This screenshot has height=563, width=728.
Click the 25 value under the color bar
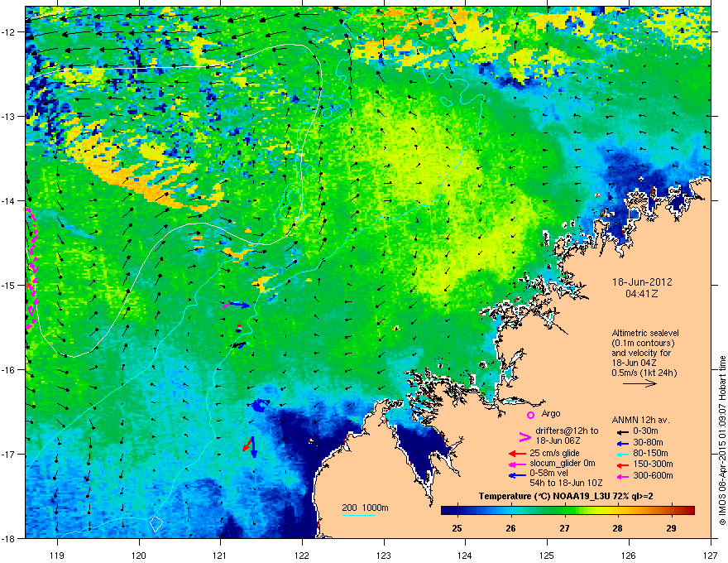[x=457, y=528]
